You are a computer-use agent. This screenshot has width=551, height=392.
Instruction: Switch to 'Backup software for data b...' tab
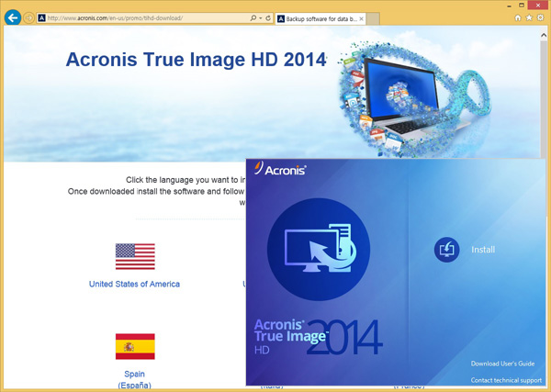320,19
